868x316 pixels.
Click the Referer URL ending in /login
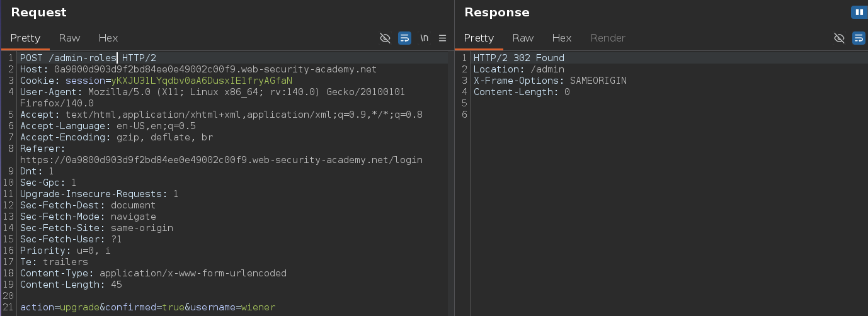pyautogui.click(x=221, y=160)
